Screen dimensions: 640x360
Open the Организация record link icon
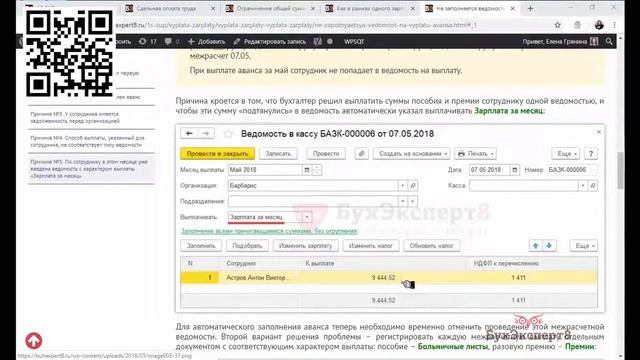coord(413,186)
